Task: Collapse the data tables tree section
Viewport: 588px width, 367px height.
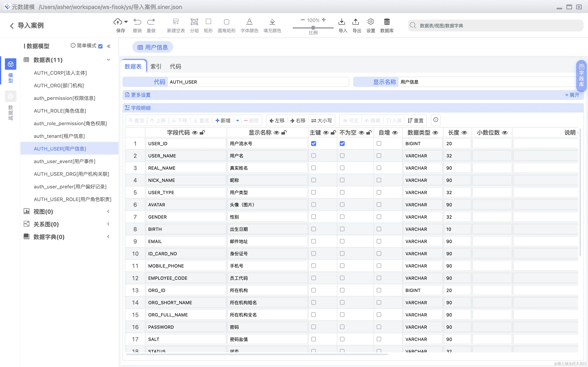Action: click(108, 60)
